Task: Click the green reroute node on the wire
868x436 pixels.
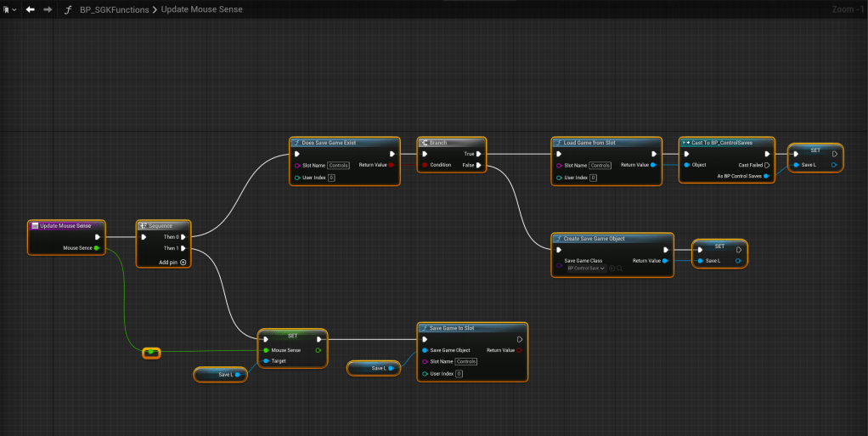Action: (x=151, y=352)
